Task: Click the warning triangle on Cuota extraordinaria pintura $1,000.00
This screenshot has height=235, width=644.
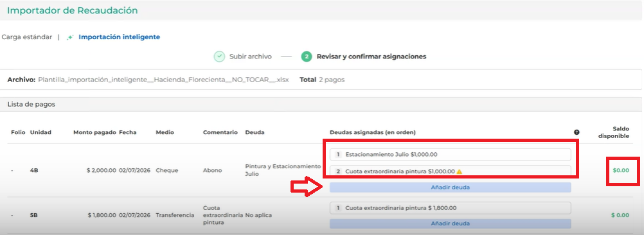Action: coord(460,171)
